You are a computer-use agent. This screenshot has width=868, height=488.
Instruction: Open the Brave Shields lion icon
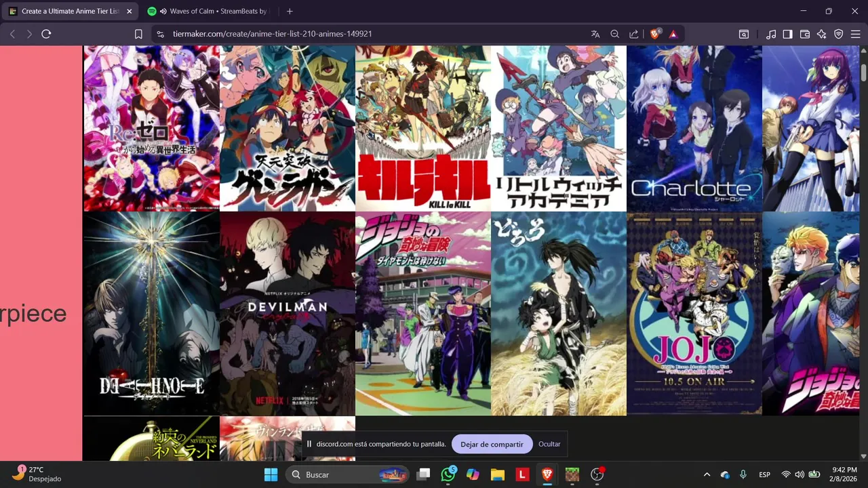click(654, 34)
